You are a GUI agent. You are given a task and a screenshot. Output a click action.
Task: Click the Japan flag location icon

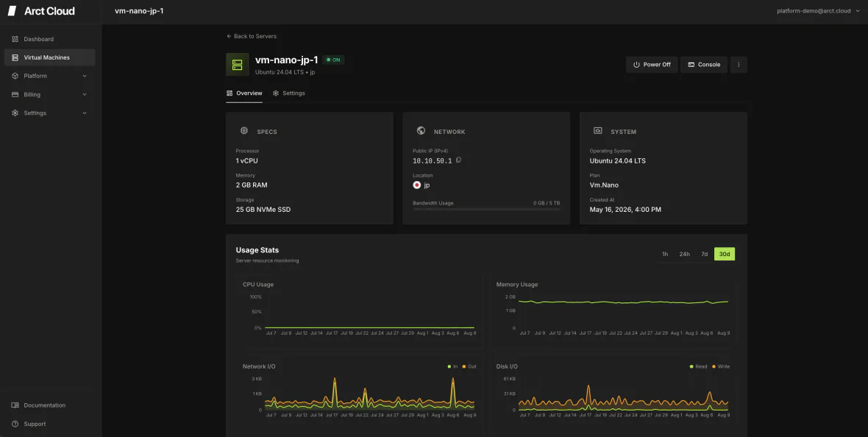[417, 185]
